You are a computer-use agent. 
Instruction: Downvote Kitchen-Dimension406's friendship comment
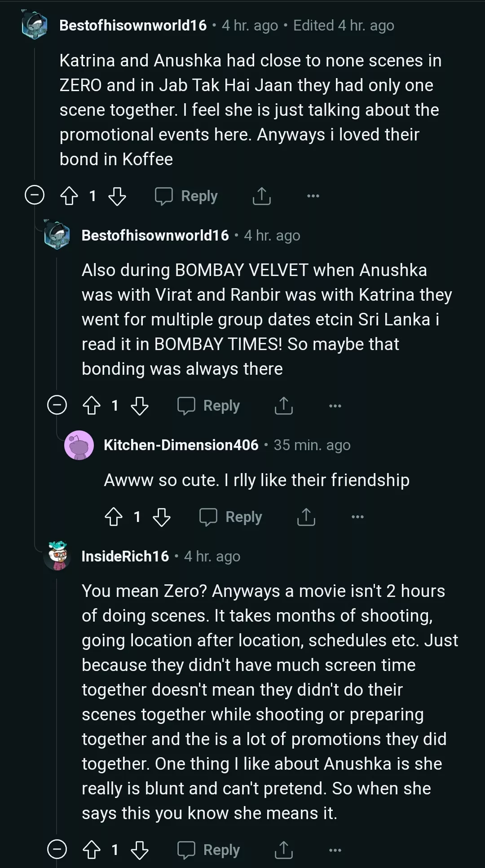tap(162, 517)
